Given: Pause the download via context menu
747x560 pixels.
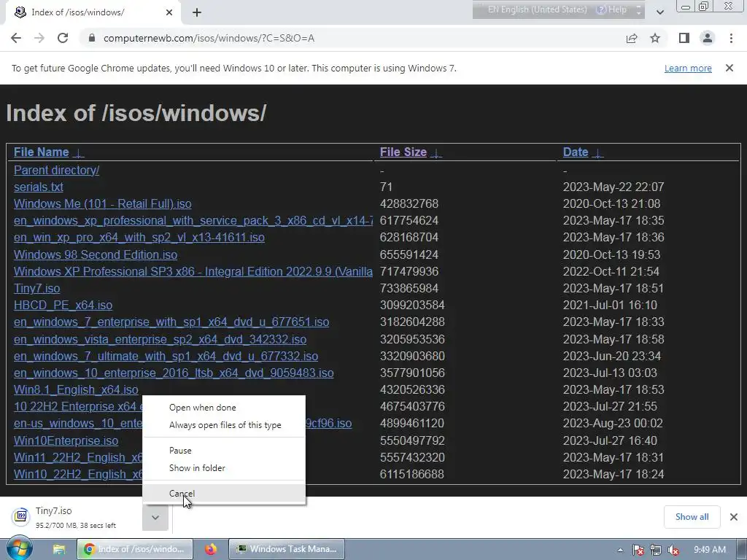Looking at the screenshot, I should coord(224,451).
